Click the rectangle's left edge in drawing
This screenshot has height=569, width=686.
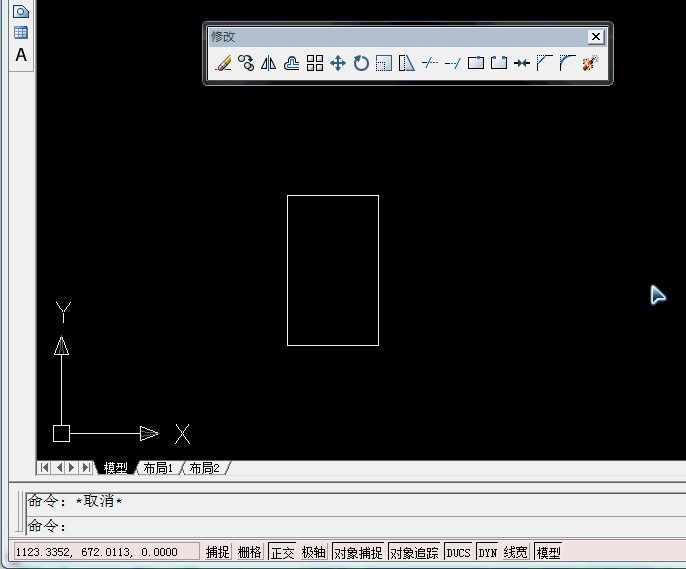pos(287,270)
